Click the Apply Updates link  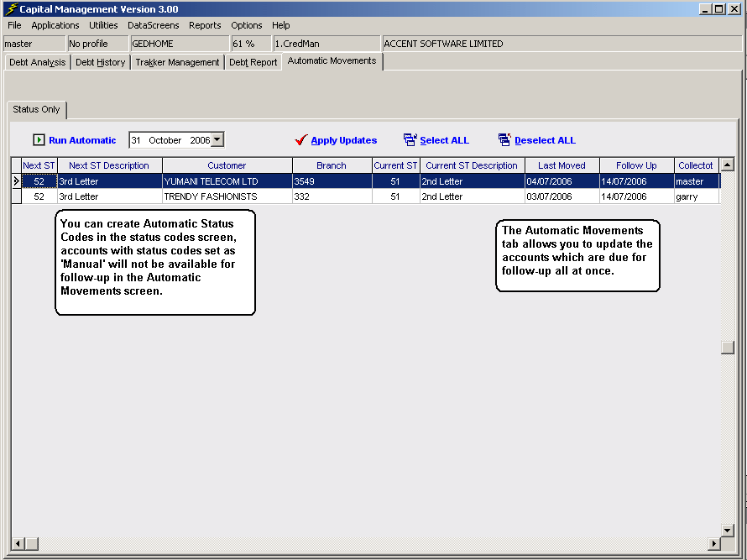tap(344, 140)
